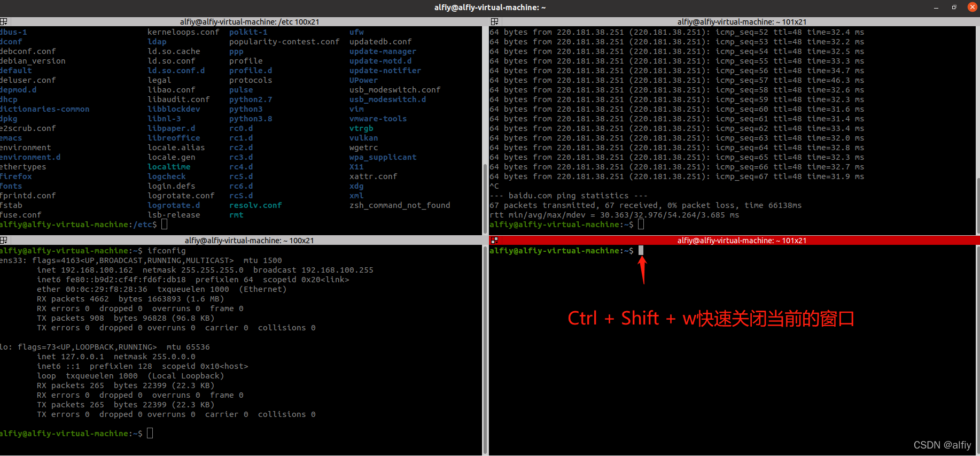The width and height of the screenshot is (980, 456).
Task: Click the 'ifconfig' command text
Action: pos(167,251)
